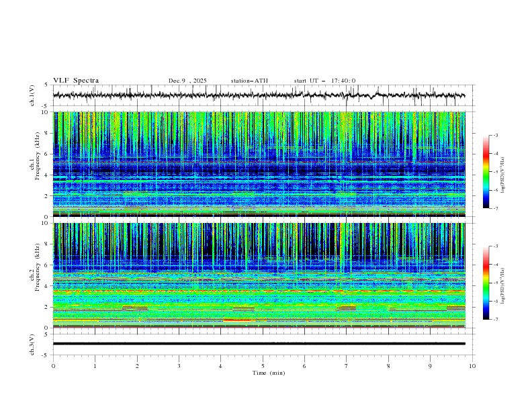Click the ch.2 spectrogram panel center
Viewport: 532px width, 411px height.
tap(263, 275)
